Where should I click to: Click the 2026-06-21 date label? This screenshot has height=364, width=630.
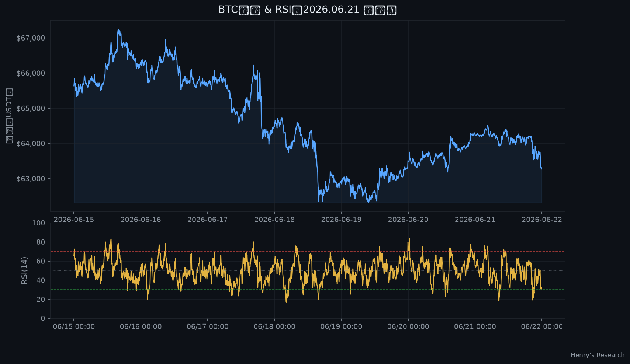point(475,220)
